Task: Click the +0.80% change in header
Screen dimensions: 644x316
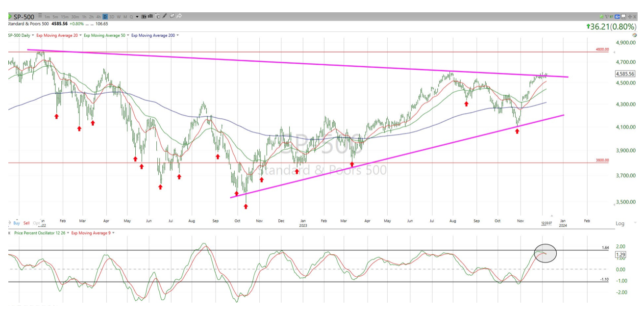Action: pyautogui.click(x=76, y=24)
